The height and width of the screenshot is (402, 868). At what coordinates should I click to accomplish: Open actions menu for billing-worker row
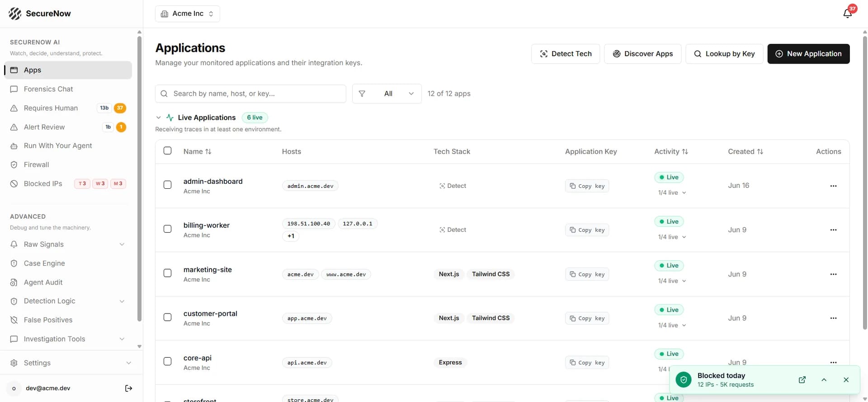833,230
